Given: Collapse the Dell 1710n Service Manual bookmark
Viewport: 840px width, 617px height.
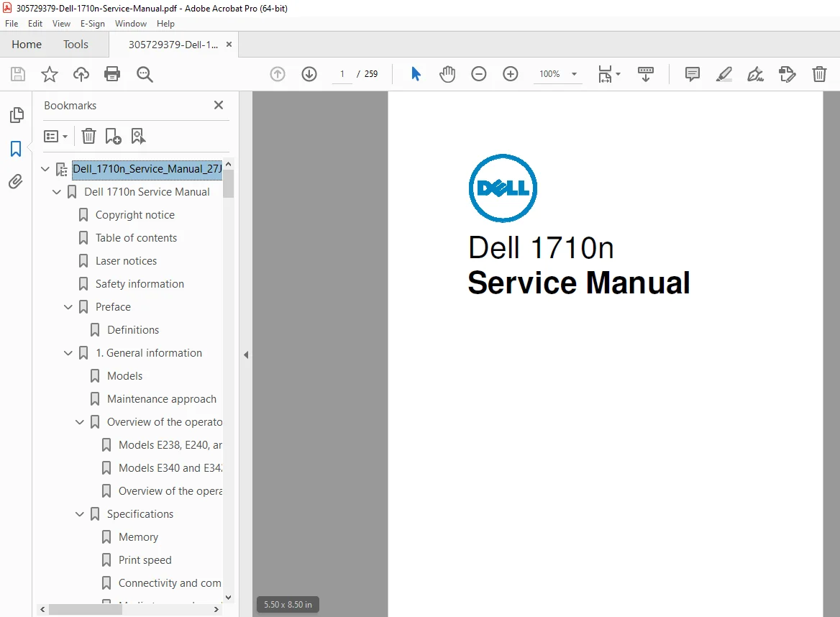Looking at the screenshot, I should (57, 192).
